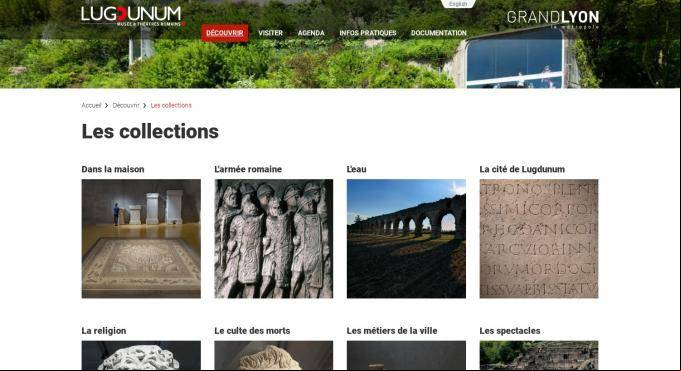The width and height of the screenshot is (681, 371).
Task: Open the Les spectacles theatre thumbnail
Action: point(539,355)
